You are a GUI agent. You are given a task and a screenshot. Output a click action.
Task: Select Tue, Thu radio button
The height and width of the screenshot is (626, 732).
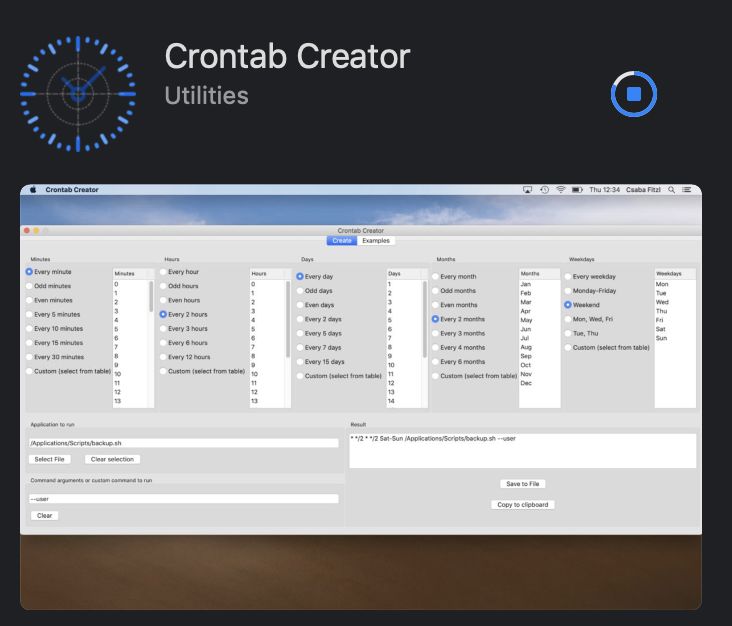568,333
